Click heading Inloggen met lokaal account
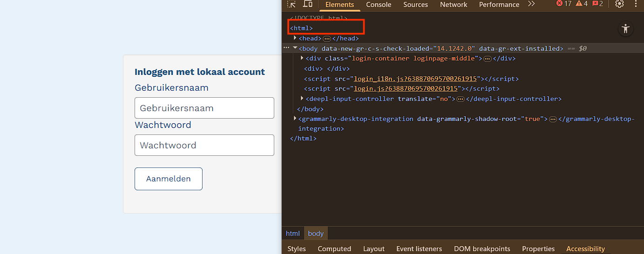644x254 pixels. (x=200, y=72)
